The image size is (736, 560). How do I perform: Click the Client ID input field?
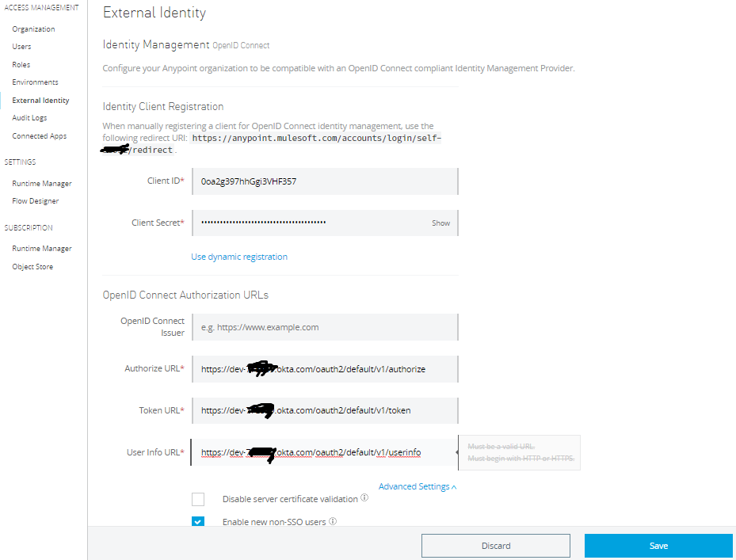[325, 181]
